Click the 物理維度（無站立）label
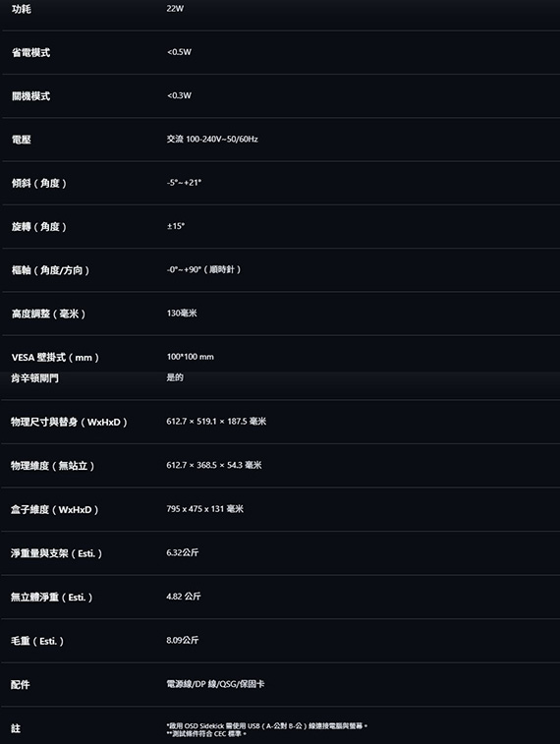 (53, 466)
